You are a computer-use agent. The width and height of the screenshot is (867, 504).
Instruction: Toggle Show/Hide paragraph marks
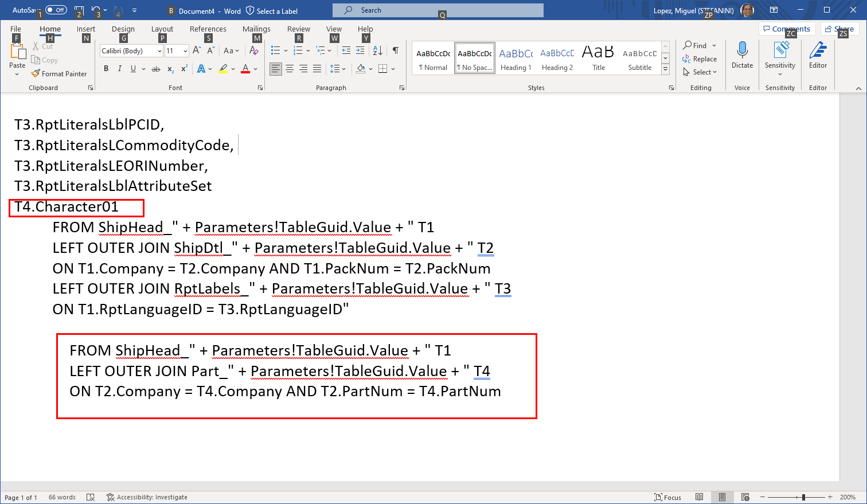396,50
